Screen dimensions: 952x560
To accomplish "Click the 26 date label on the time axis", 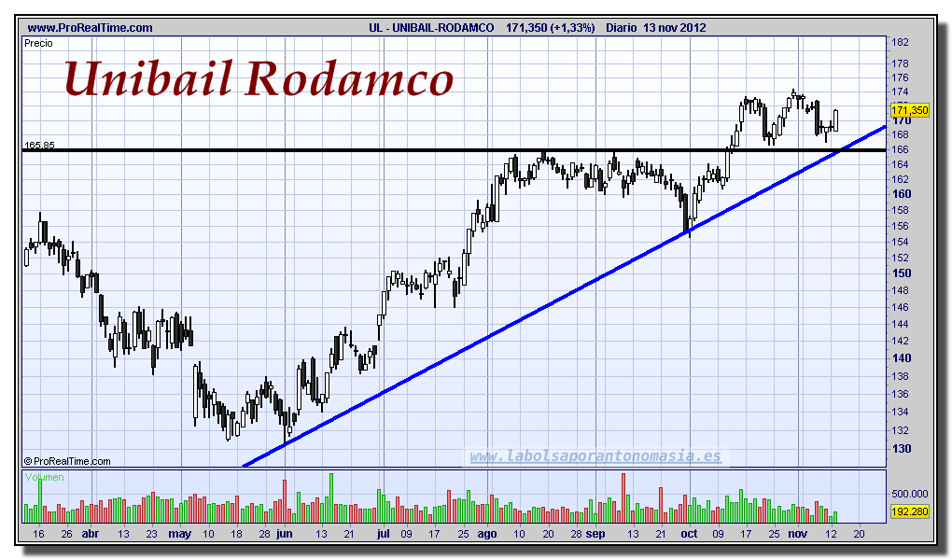I will pos(67,534).
